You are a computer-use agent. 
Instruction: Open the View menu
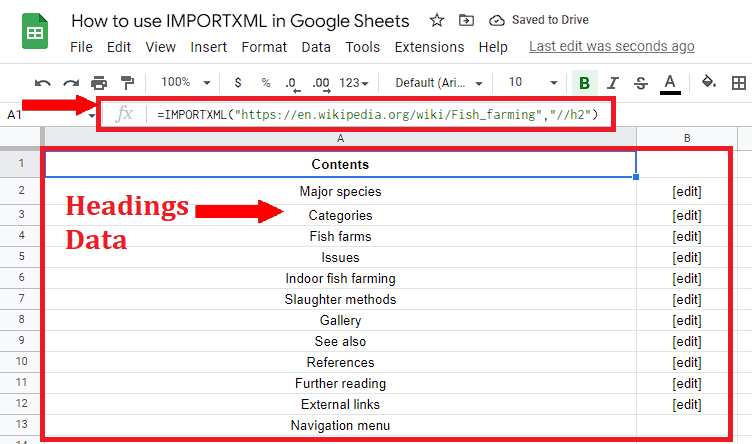[x=160, y=47]
